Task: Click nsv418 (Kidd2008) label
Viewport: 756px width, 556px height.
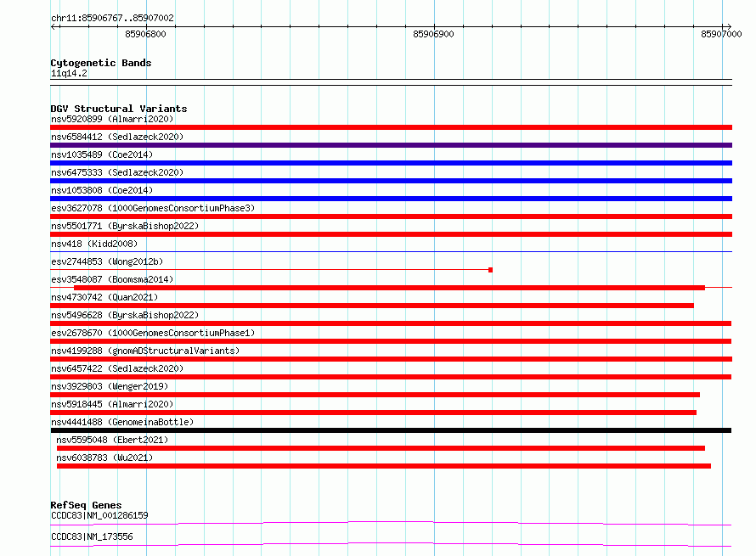Action: 94,244
